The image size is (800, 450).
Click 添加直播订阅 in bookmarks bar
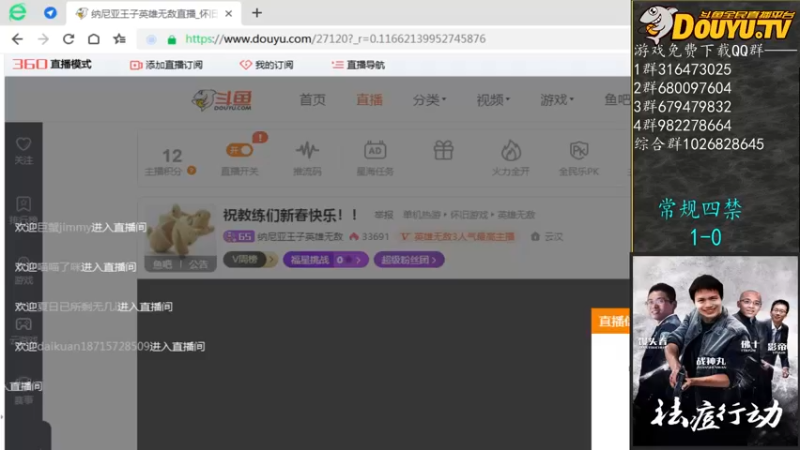pos(167,65)
